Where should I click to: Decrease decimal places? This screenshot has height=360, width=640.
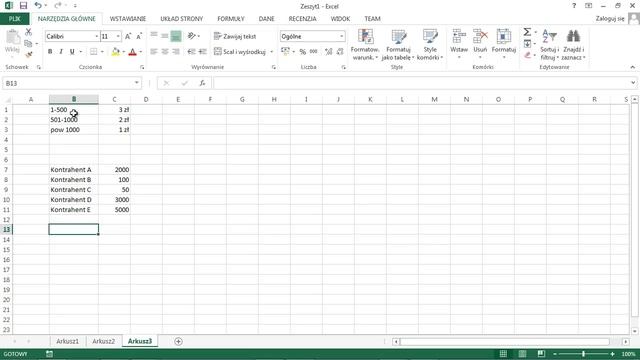click(340, 51)
